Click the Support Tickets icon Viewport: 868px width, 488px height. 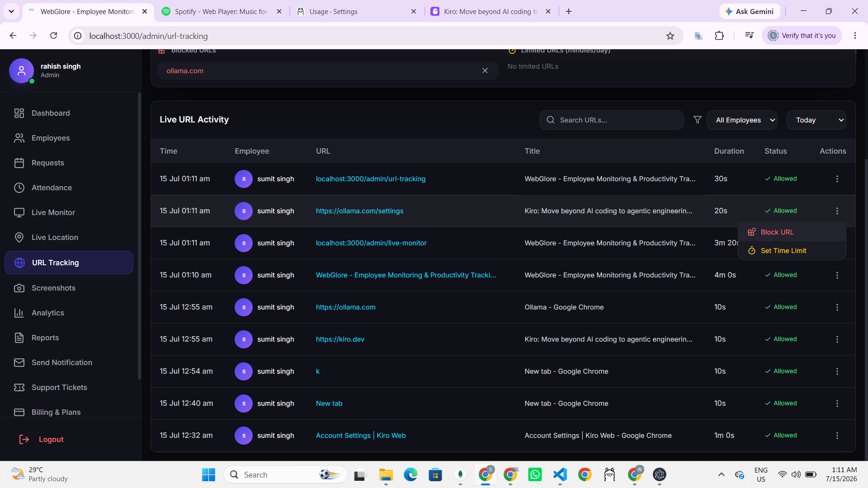click(19, 387)
